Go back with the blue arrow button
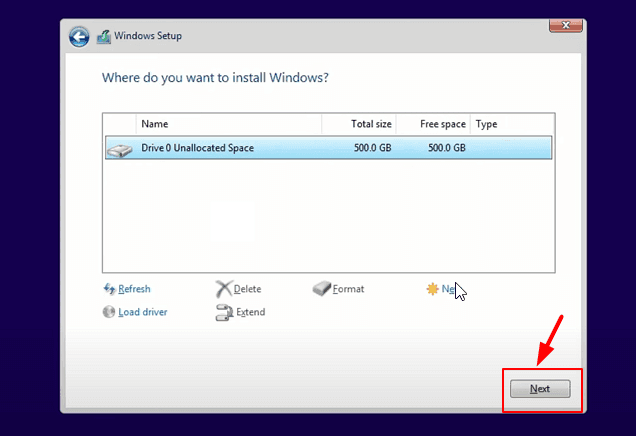 click(79, 37)
